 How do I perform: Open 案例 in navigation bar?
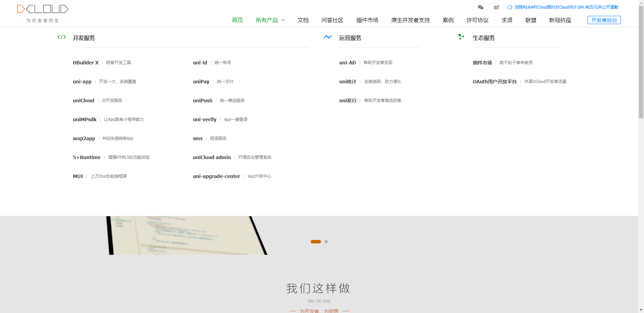pos(448,20)
